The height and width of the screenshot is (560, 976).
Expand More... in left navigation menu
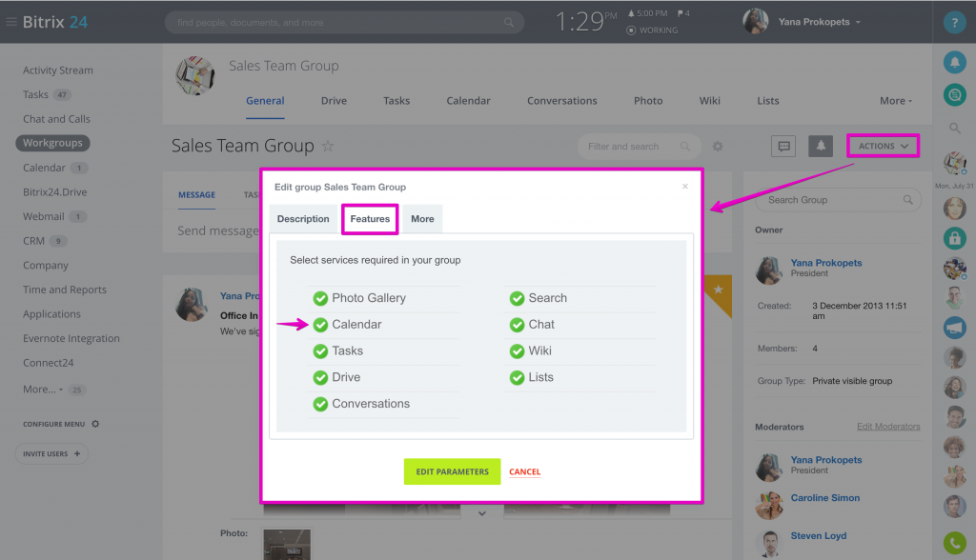[43, 390]
